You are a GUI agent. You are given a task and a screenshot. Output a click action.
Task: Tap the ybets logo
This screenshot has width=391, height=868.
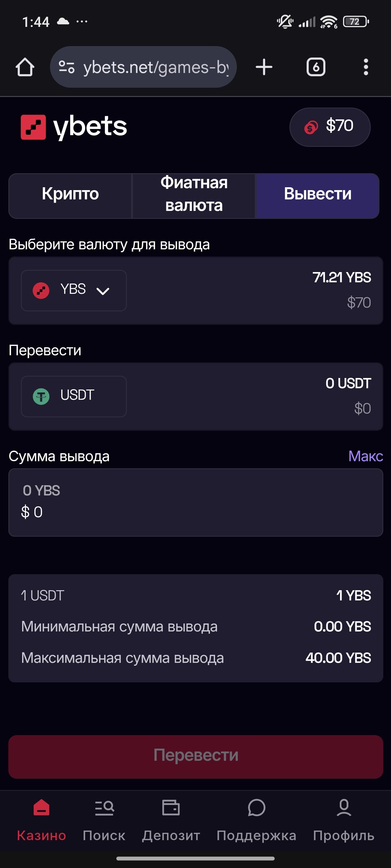pyautogui.click(x=74, y=127)
